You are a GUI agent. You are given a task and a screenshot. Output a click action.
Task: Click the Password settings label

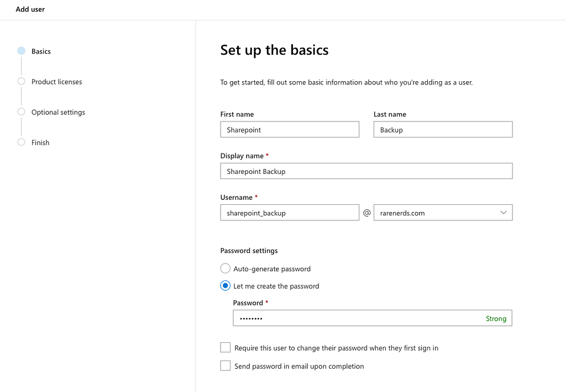coord(249,251)
